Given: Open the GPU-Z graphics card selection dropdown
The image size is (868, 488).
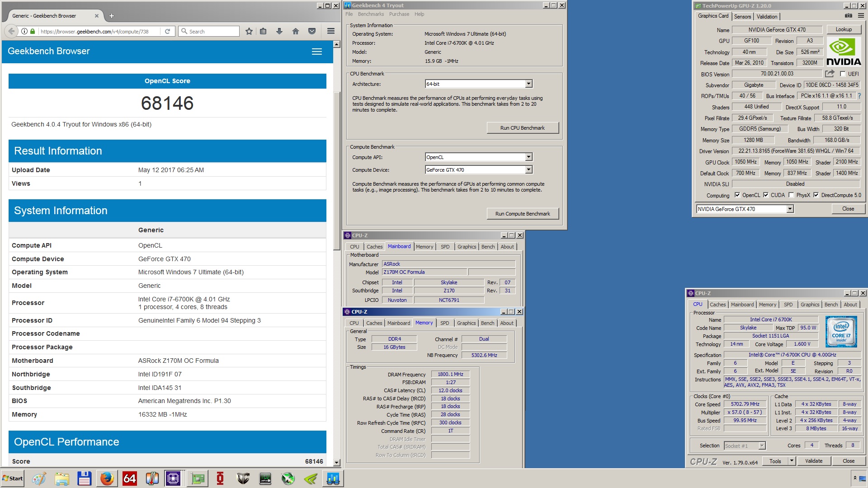Looking at the screenshot, I should (x=790, y=209).
